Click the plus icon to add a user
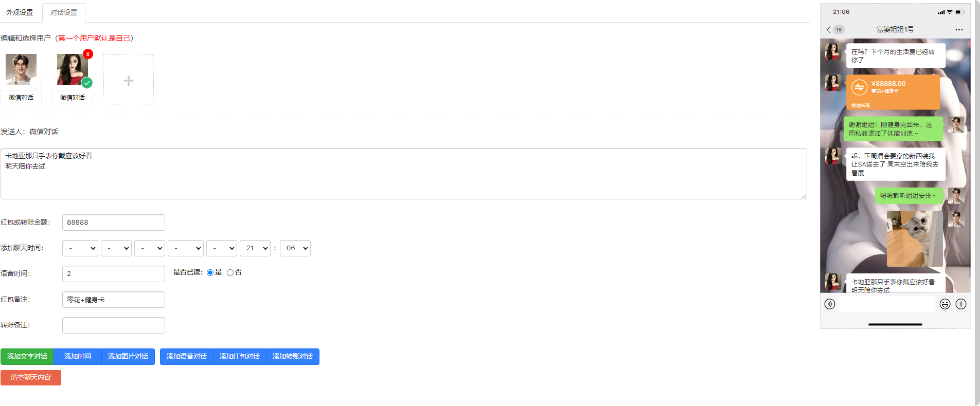Viewport: 980px width, 406px height. (x=129, y=80)
